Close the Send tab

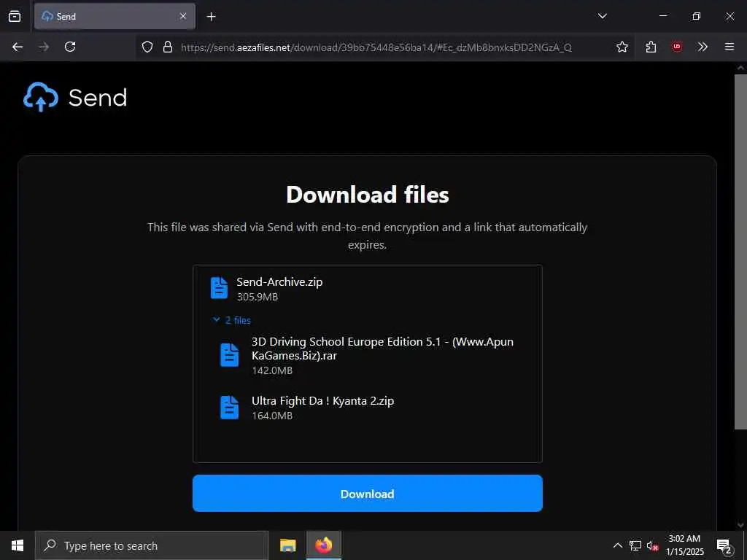[x=183, y=16]
